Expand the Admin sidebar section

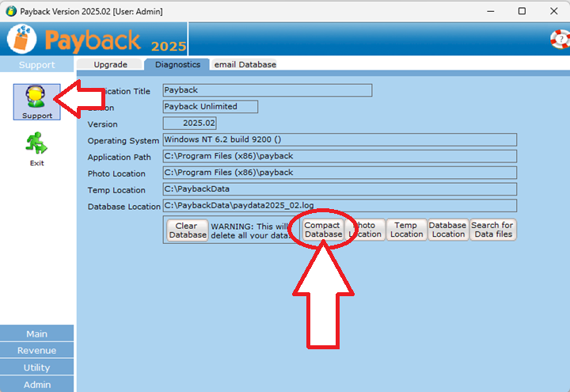[x=37, y=384]
